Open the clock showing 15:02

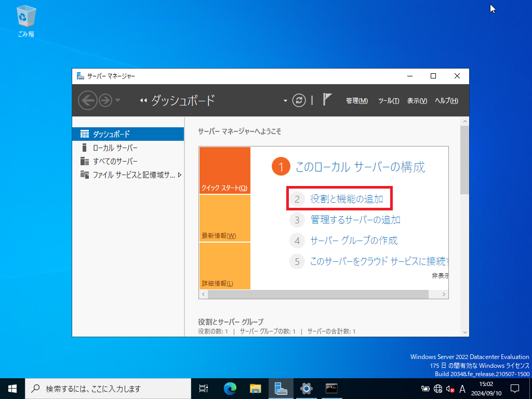pos(486,389)
